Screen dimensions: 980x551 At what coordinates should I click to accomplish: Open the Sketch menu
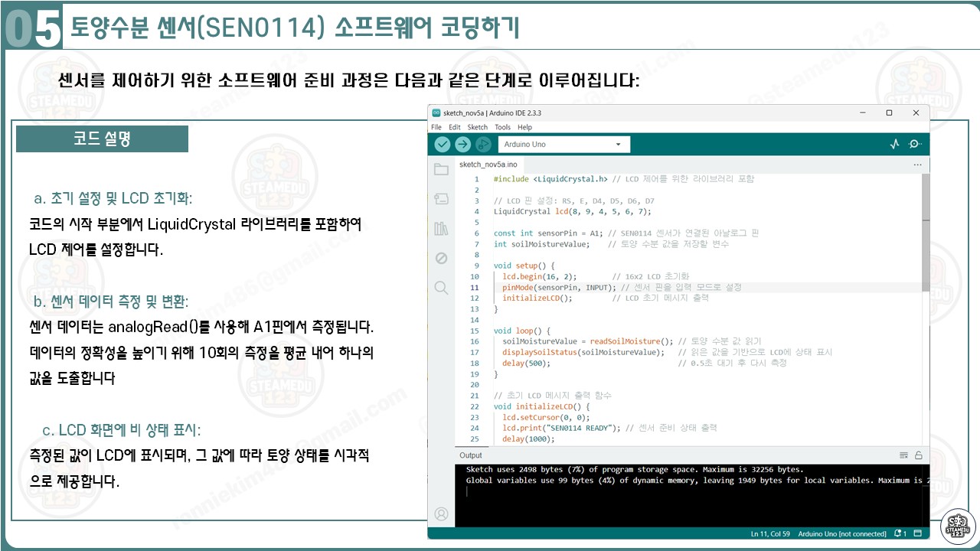(x=478, y=127)
